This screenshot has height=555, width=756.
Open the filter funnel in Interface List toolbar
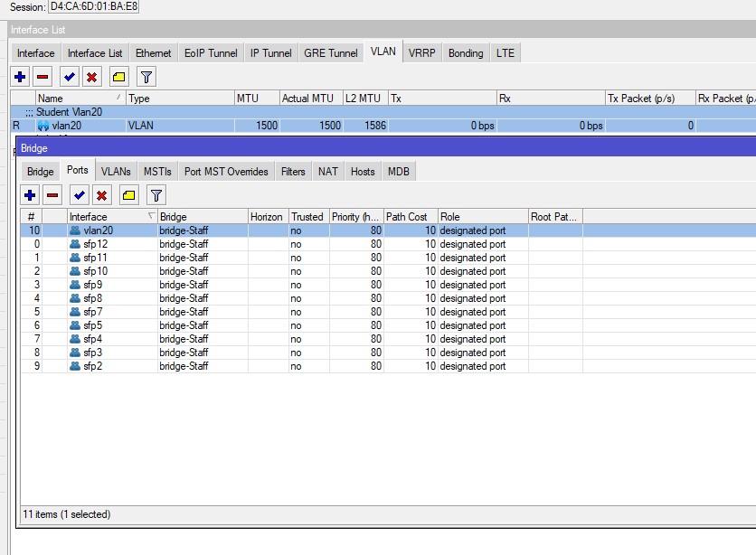pyautogui.click(x=146, y=77)
